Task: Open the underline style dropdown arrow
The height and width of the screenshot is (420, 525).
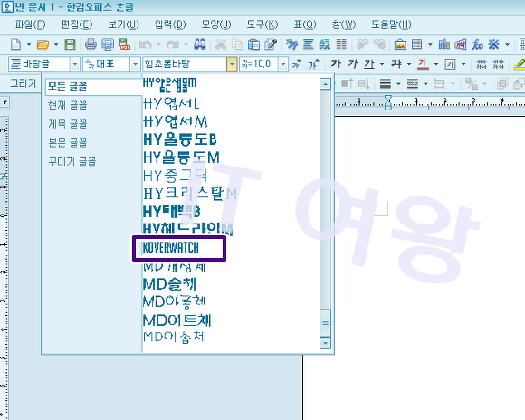Action: [x=382, y=63]
